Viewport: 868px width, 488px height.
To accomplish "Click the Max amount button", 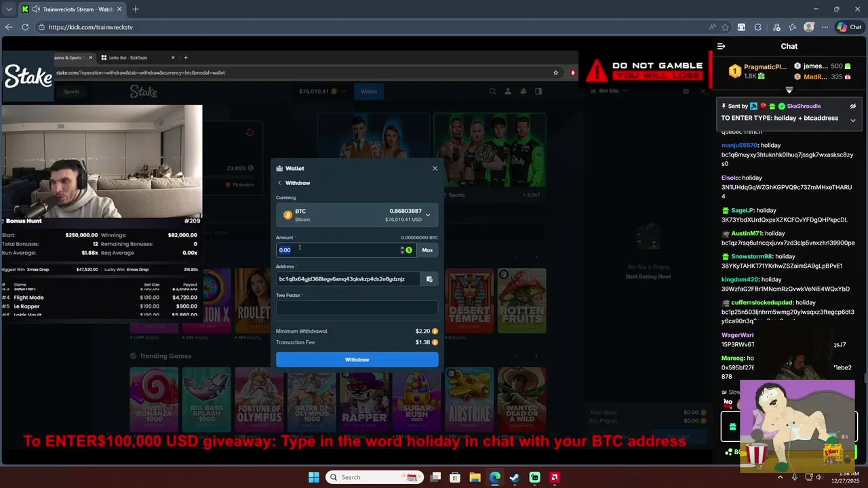I will [x=427, y=250].
